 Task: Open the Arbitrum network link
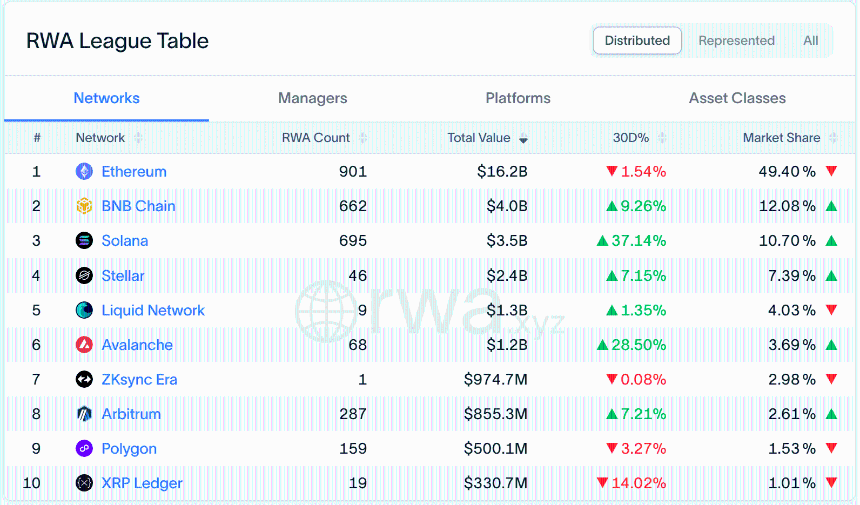tap(131, 414)
